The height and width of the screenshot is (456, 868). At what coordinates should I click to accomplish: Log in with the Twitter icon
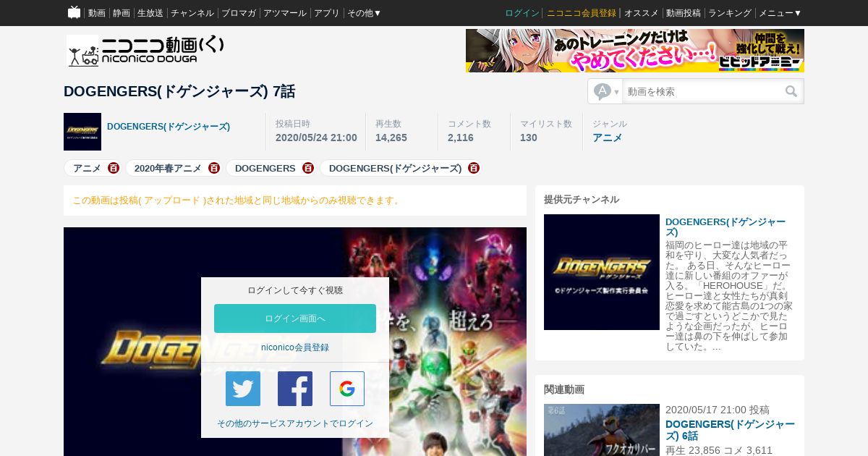pos(243,389)
